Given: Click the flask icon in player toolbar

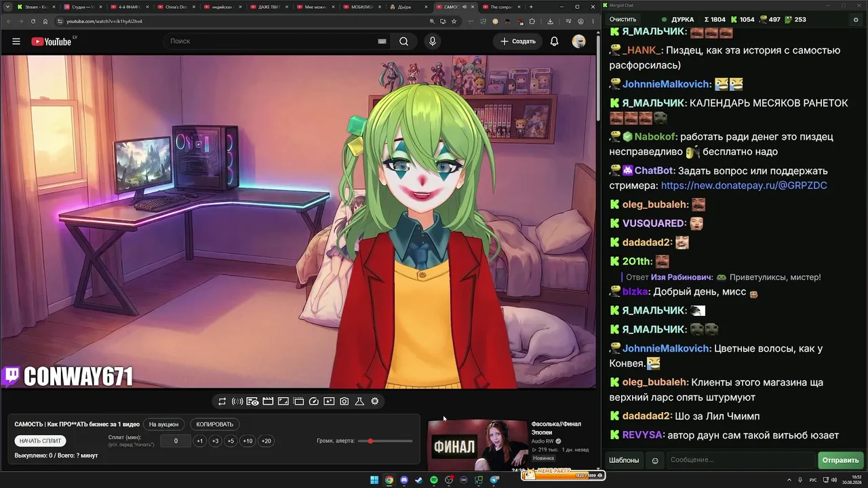Looking at the screenshot, I should pyautogui.click(x=359, y=401).
